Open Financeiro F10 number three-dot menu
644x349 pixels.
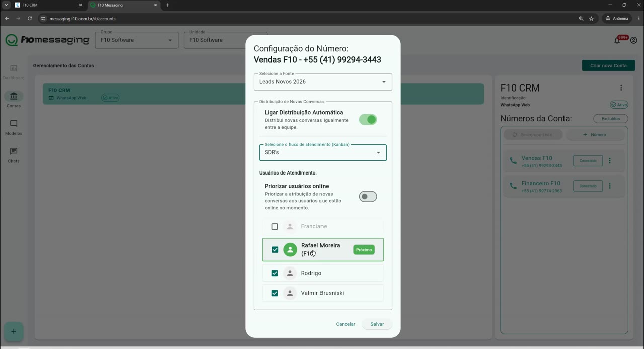point(610,186)
